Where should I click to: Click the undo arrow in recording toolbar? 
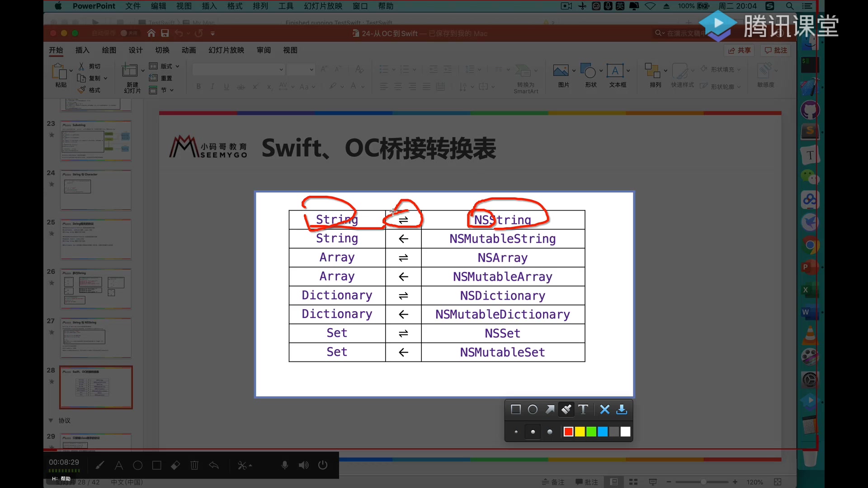(214, 465)
